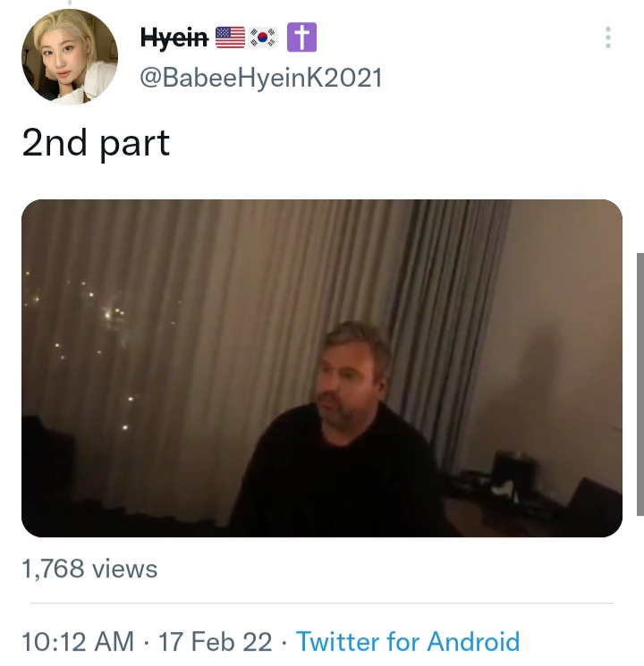Click the 1,768 views count

click(x=89, y=569)
